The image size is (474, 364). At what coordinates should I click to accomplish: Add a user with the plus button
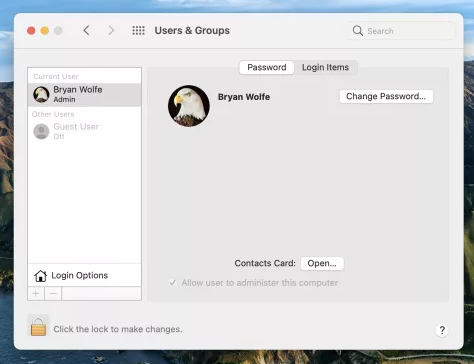point(36,294)
